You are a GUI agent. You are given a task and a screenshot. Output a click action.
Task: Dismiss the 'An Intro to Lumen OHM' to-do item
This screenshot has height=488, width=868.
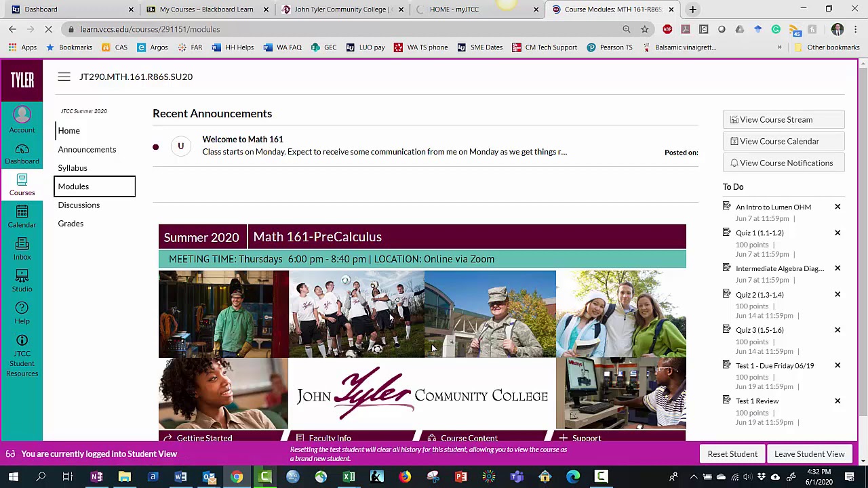837,207
